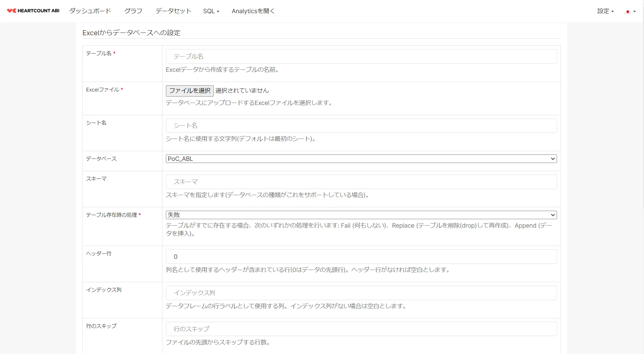Image resolution: width=644 pixels, height=354 pixels.
Task: Click the シート名 field label
Action: pyautogui.click(x=96, y=123)
